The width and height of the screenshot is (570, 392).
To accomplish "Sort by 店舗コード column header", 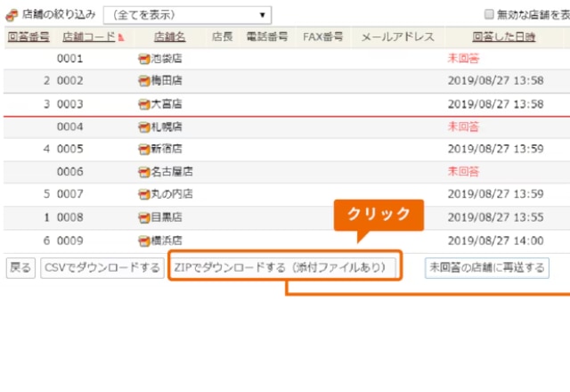I will click(x=90, y=37).
